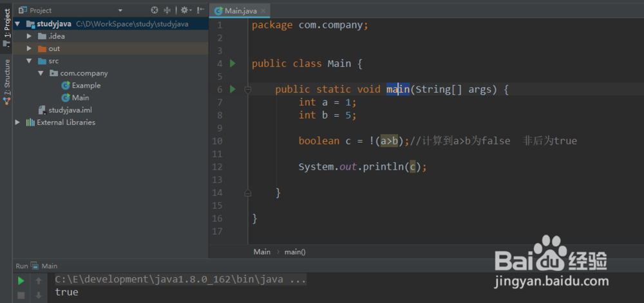Switch to the Main.java editor tab
The height and width of the screenshot is (303, 644).
coord(240,11)
